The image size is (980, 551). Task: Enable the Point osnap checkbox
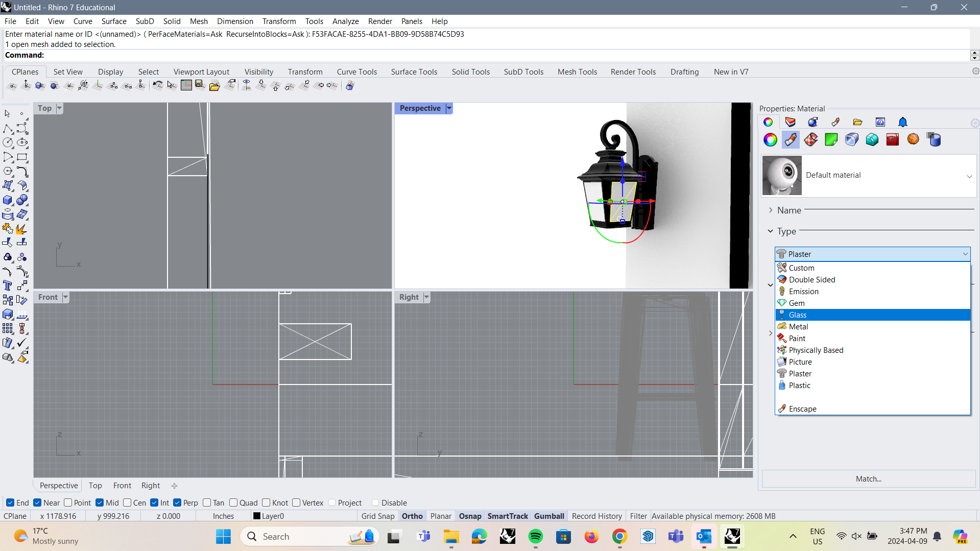click(x=67, y=502)
